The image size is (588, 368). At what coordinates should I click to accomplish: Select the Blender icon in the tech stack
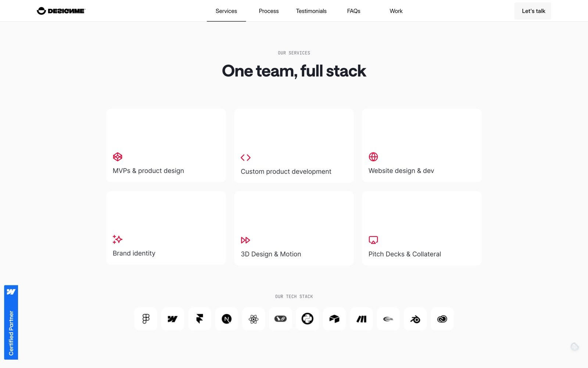[415, 319]
